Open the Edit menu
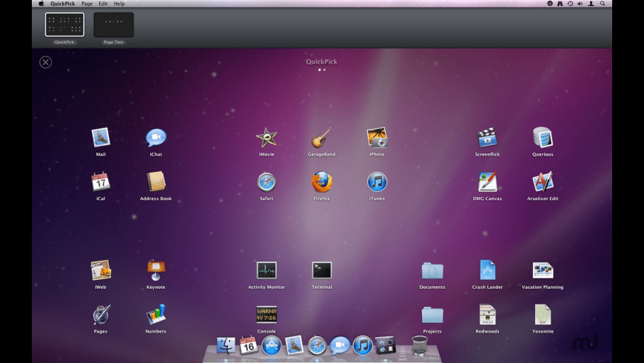 coord(103,4)
